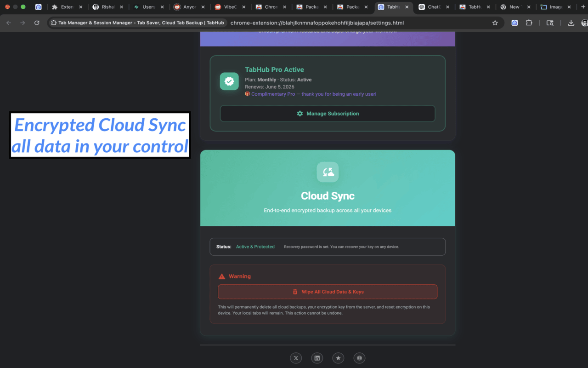Switch to the Rishal GitHub tab
This screenshot has width=588, height=368.
pyautogui.click(x=108, y=7)
